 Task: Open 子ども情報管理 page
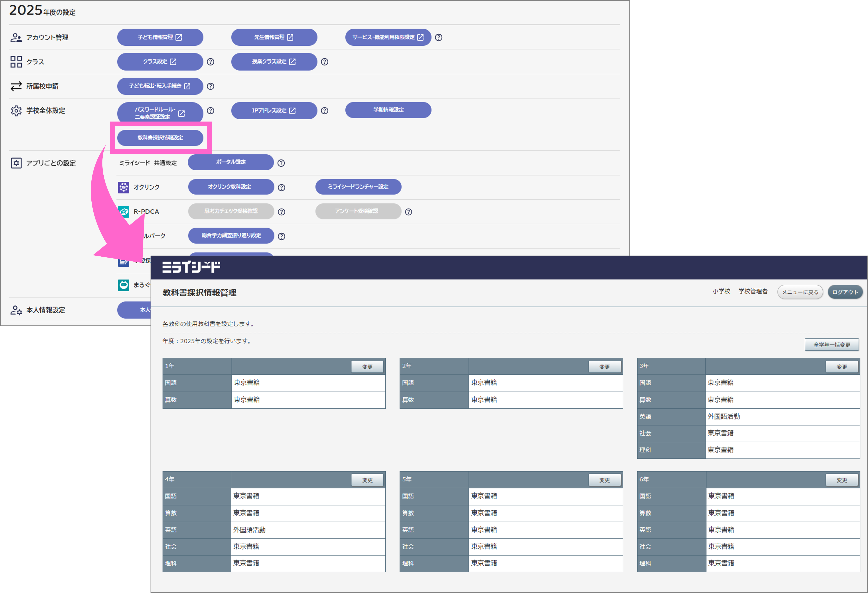coord(160,37)
